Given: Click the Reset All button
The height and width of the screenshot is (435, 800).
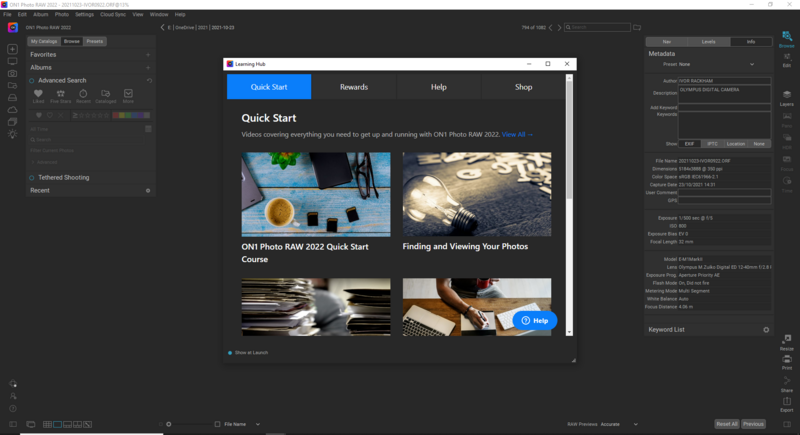Looking at the screenshot, I should click(x=727, y=424).
